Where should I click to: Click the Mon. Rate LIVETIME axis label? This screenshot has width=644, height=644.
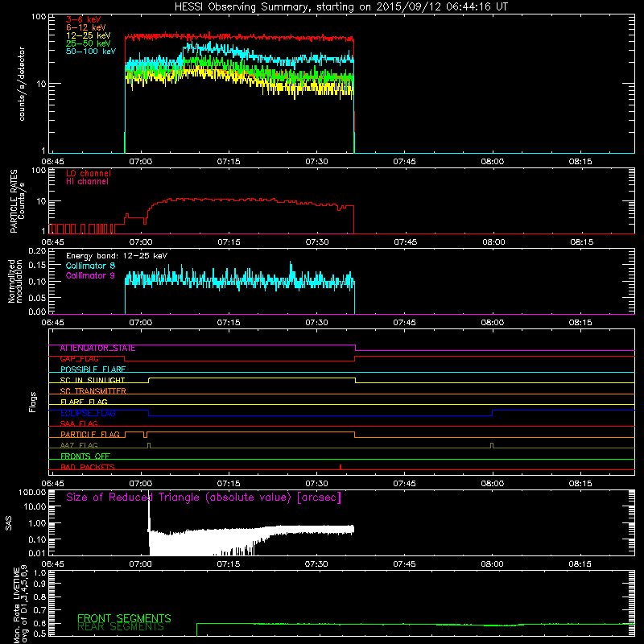(x=21, y=605)
